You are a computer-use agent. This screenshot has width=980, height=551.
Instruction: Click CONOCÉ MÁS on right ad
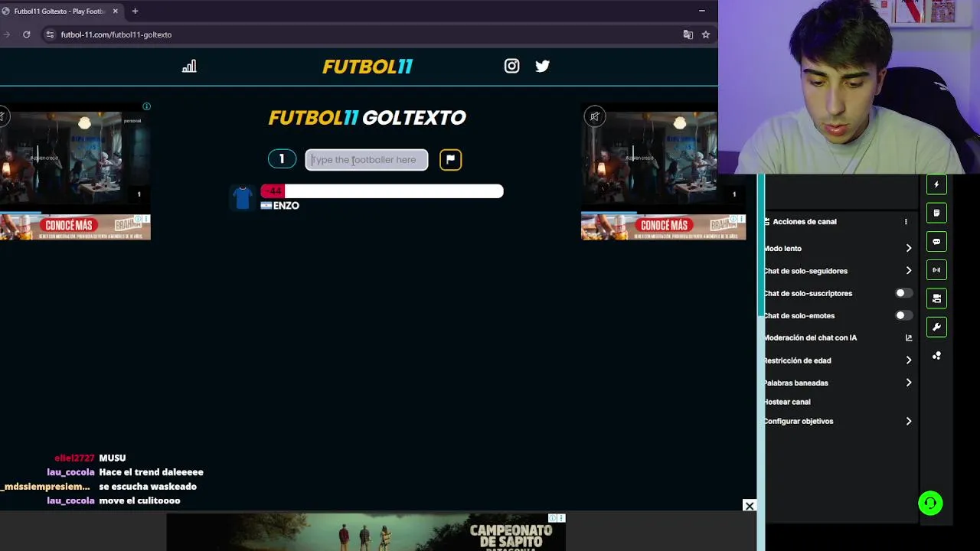pos(664,225)
